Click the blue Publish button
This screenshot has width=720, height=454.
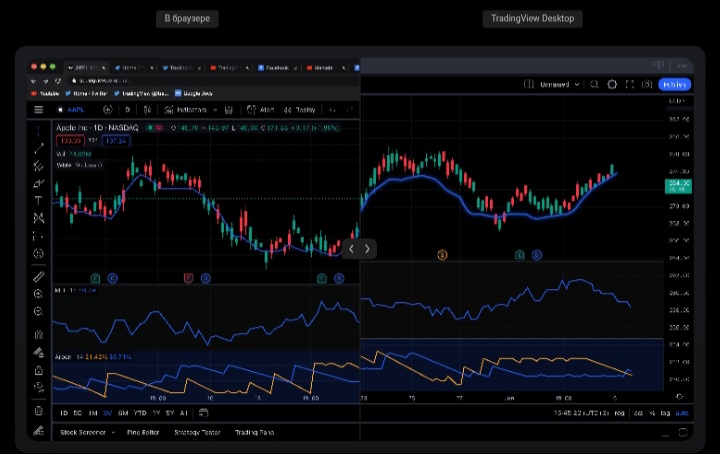pyautogui.click(x=675, y=84)
